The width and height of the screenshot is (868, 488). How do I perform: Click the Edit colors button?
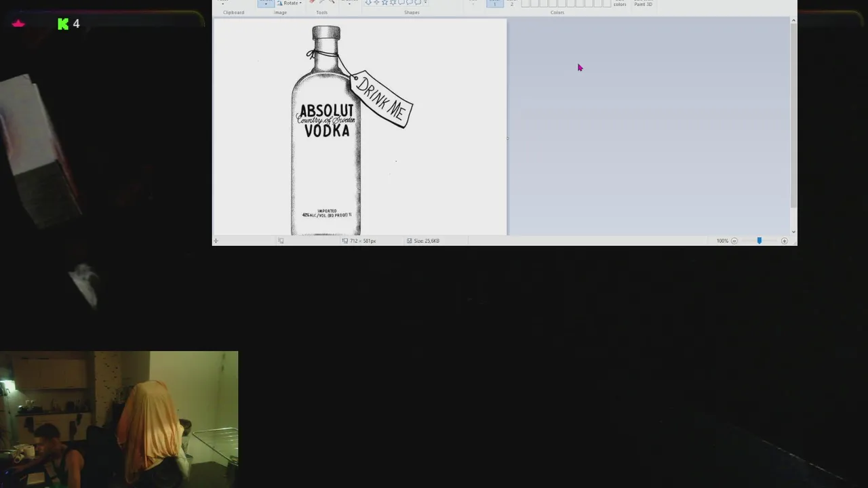(620, 3)
